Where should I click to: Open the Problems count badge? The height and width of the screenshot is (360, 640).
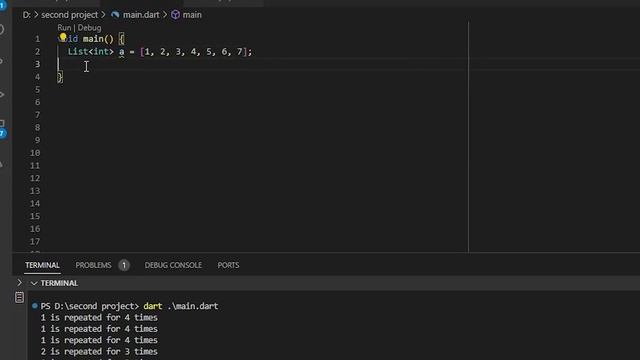coord(124,265)
